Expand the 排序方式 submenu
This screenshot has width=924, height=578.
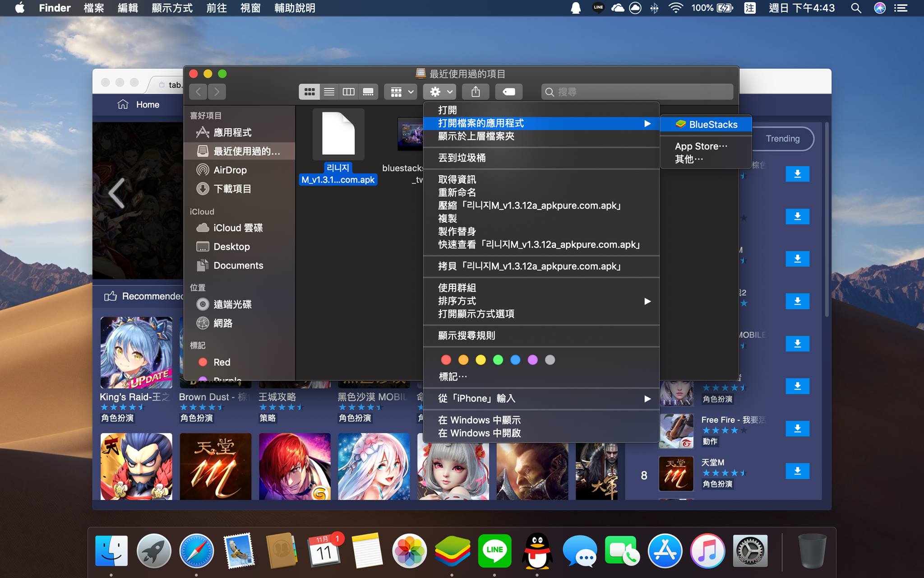(x=541, y=301)
